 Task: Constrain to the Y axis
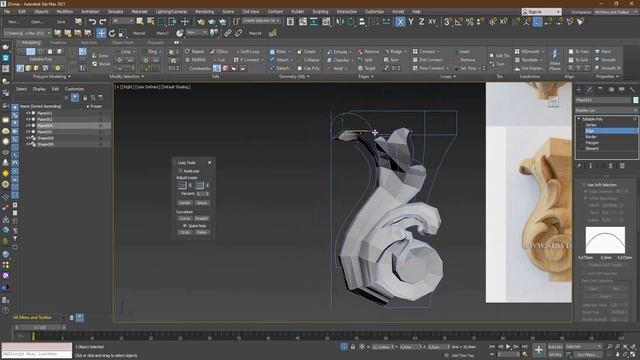(x=411, y=22)
